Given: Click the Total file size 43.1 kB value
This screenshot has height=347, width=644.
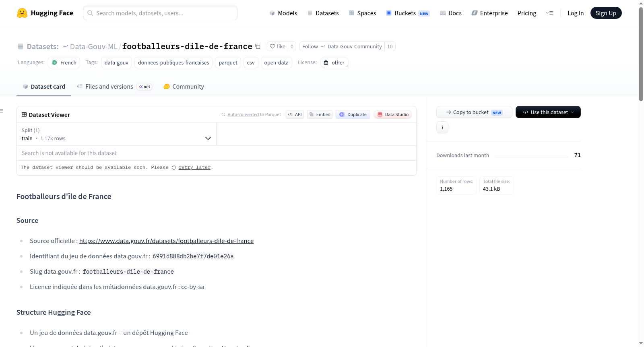Looking at the screenshot, I should 491,189.
